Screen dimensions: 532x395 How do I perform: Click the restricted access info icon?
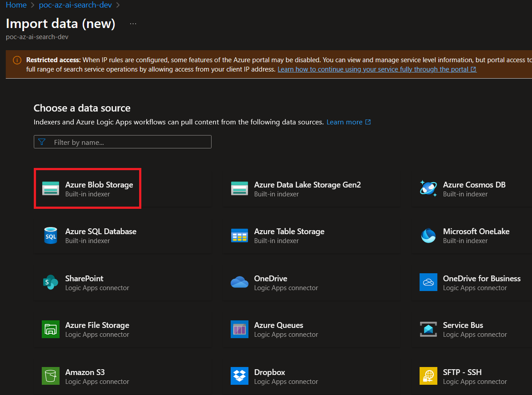point(17,60)
